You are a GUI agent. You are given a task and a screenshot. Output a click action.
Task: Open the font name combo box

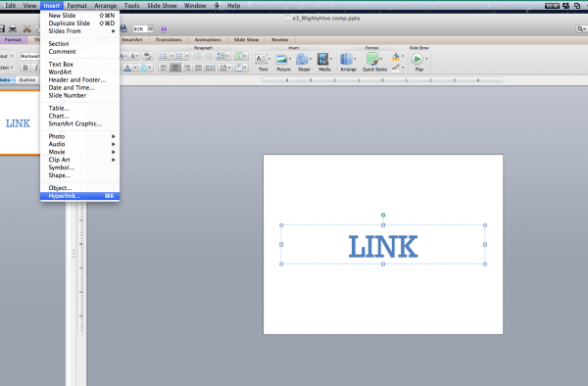[30, 56]
